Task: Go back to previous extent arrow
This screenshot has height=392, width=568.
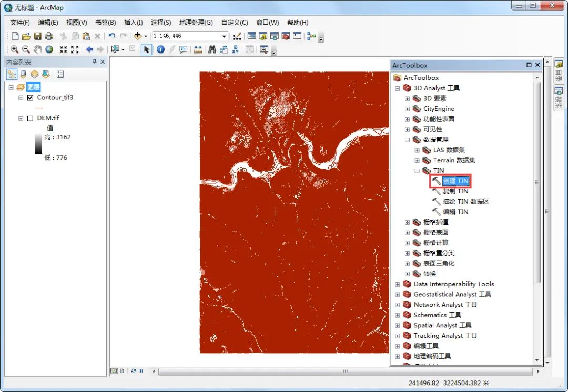Action: (x=89, y=49)
